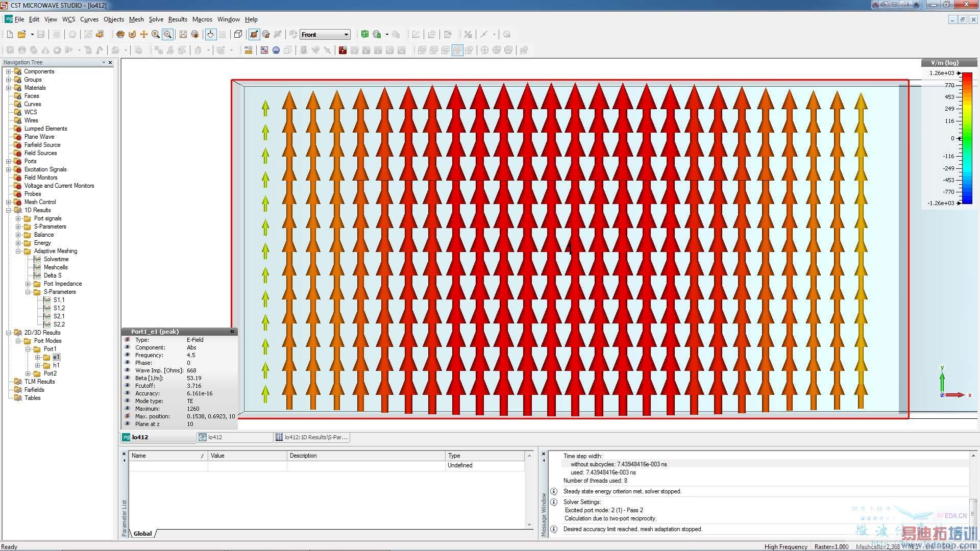Click the Open folder toolbar icon
This screenshot has height=551, width=980.
click(21, 34)
